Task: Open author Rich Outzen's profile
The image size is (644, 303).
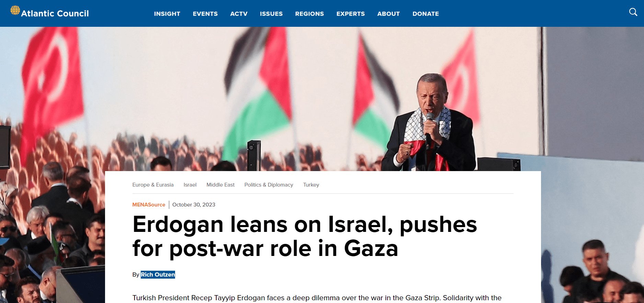Action: click(x=158, y=274)
